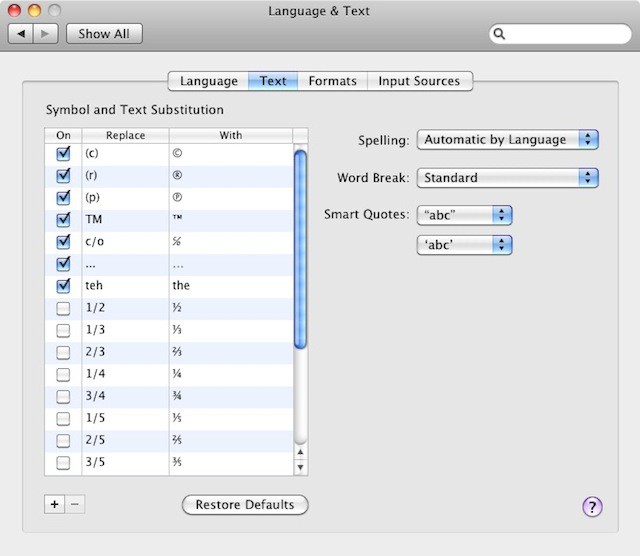Image resolution: width=640 pixels, height=556 pixels.
Task: Add a new substitution with plus button
Action: [55, 505]
